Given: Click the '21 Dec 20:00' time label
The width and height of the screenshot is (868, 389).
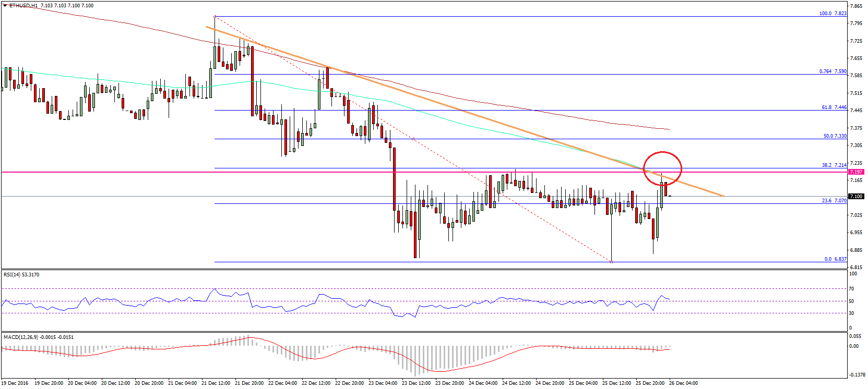Looking at the screenshot, I should click(x=249, y=383).
